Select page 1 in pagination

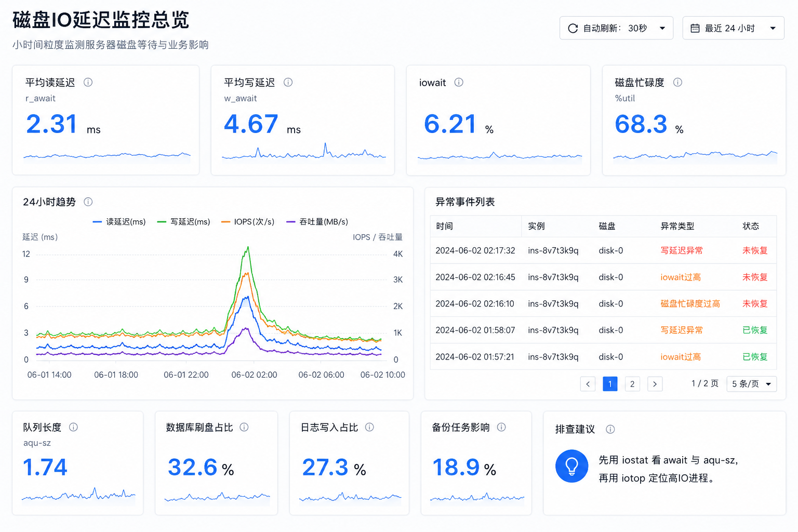click(610, 384)
